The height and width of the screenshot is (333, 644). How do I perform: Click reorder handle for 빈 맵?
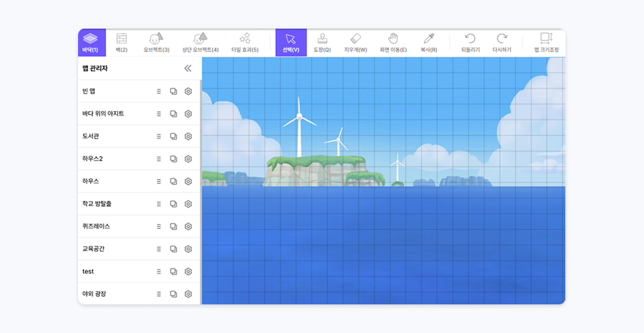tap(159, 91)
